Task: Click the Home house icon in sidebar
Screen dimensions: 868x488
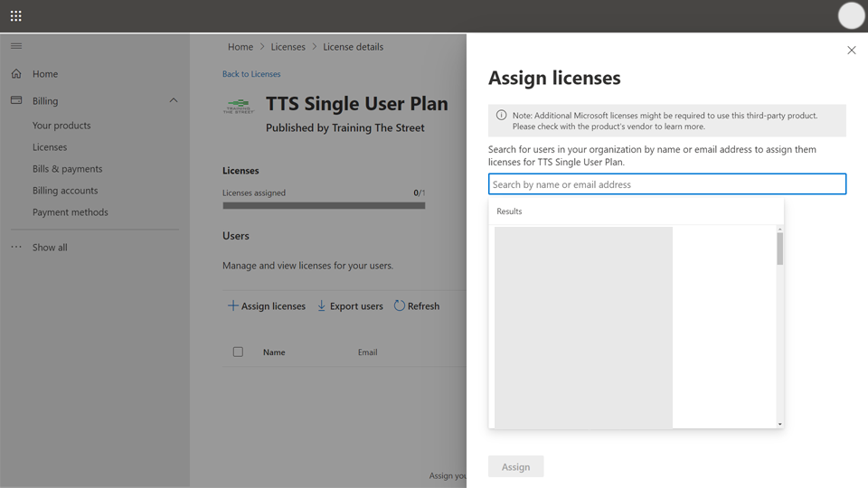Action: (16, 73)
